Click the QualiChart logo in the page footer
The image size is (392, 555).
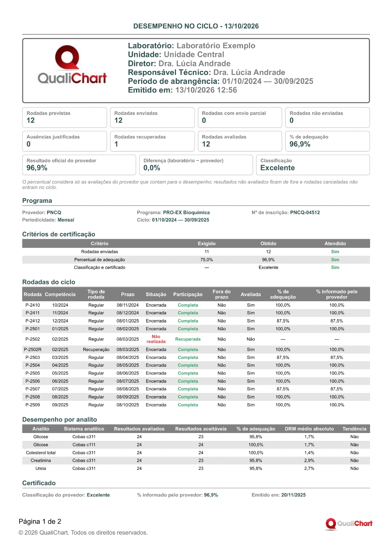point(349,524)
